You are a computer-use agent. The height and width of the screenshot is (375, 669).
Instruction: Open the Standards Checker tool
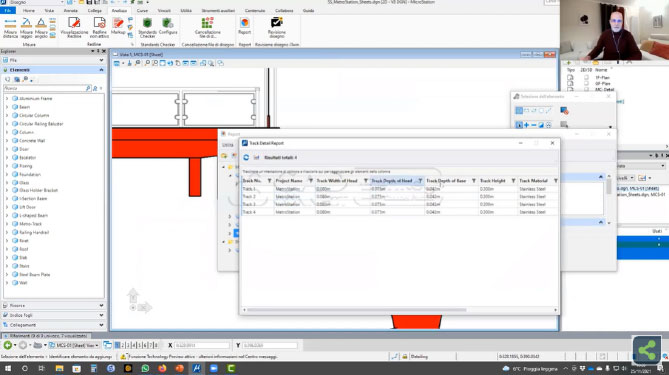tap(147, 28)
